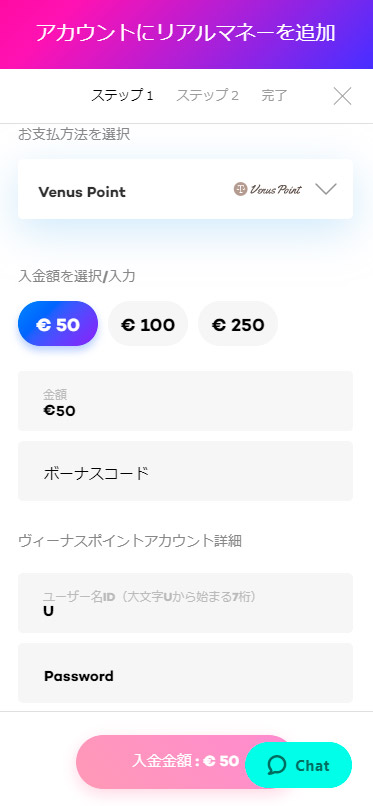Open the Chat support button

click(299, 765)
